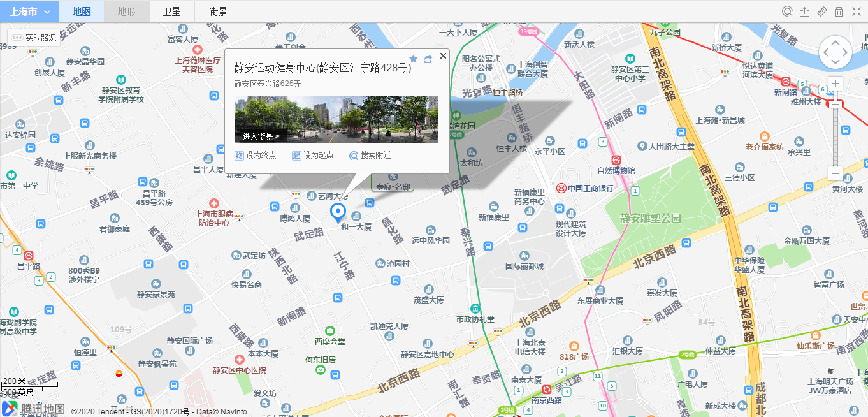Click the share arrow icon in info popup
This screenshot has width=868, height=417.
(x=428, y=59)
